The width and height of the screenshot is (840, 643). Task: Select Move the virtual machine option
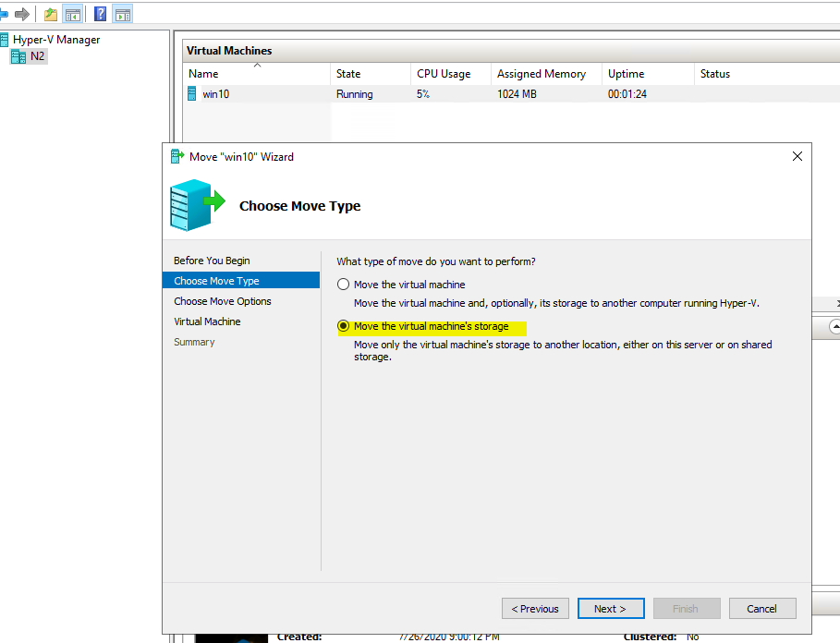(401, 285)
